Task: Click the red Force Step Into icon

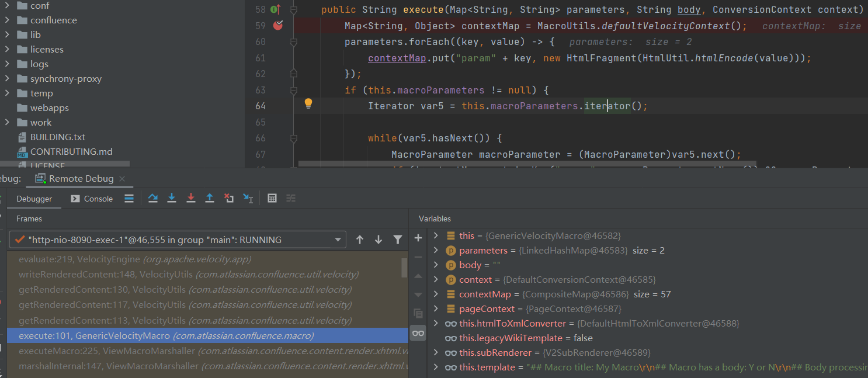Action: [191, 199]
